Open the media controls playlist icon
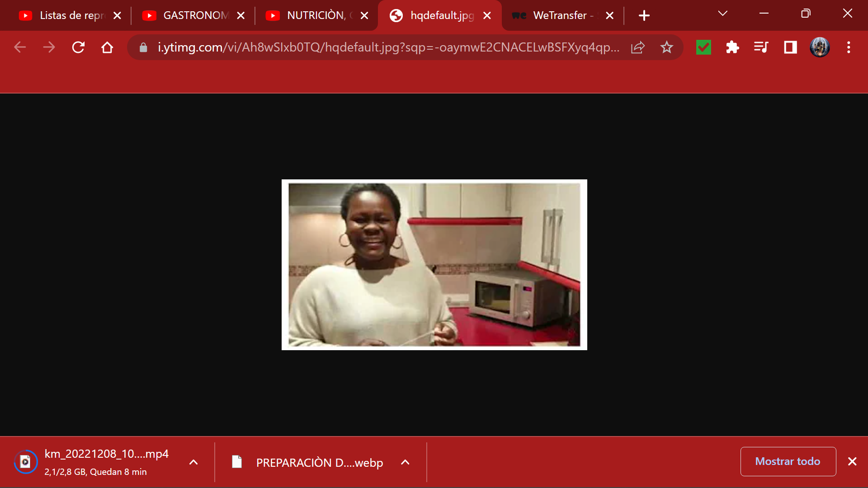The height and width of the screenshot is (488, 868). 761,47
